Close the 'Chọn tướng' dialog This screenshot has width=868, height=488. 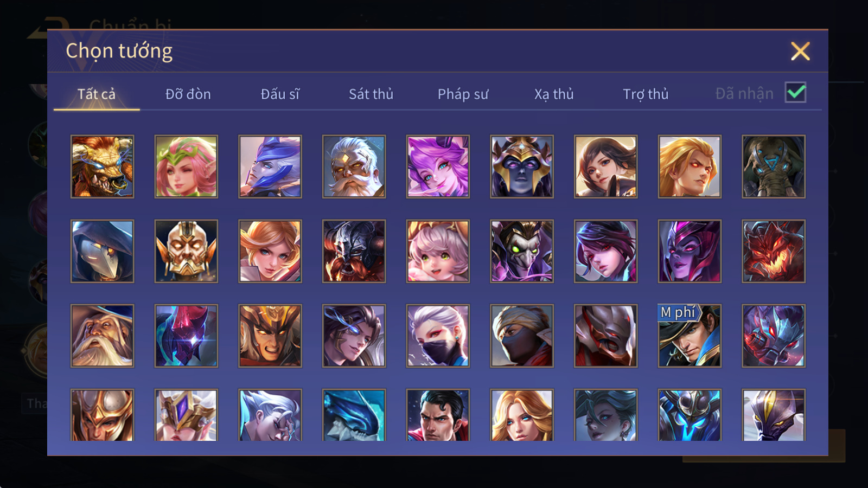800,51
